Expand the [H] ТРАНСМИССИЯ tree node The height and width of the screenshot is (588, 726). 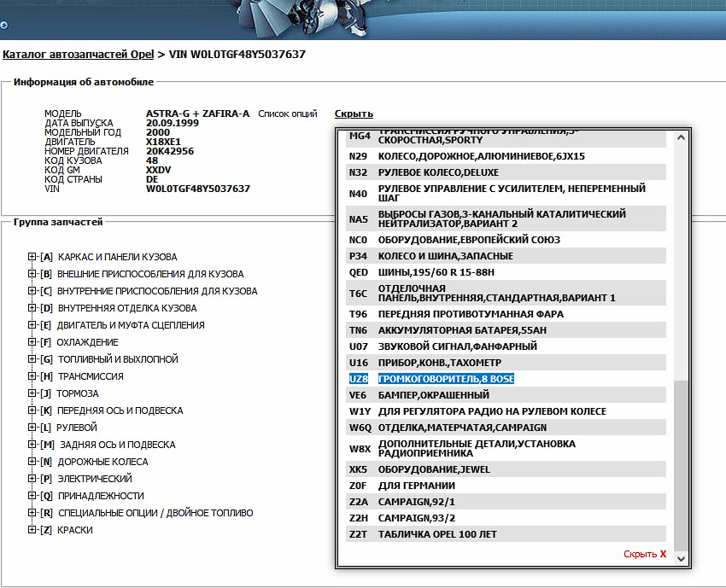click(x=32, y=376)
